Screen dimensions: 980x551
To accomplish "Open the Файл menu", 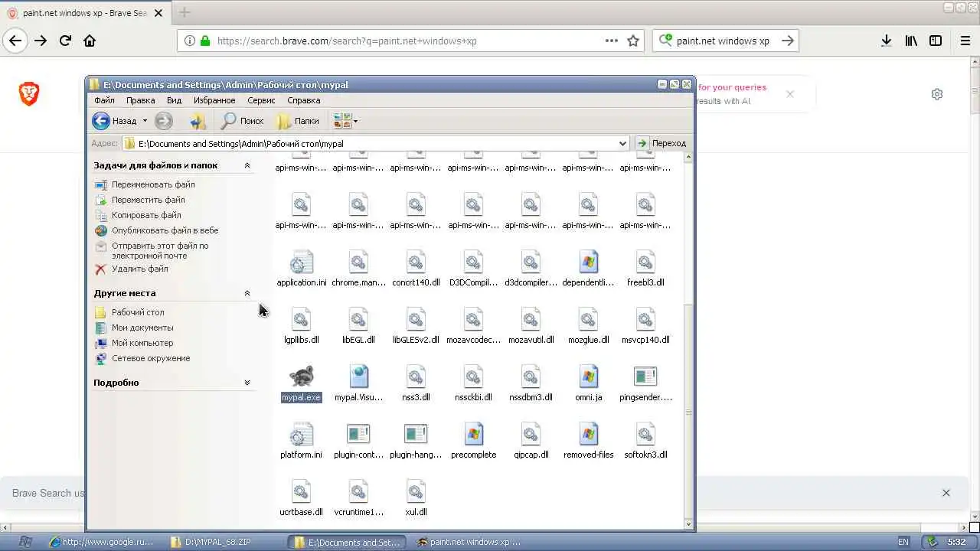I will (x=104, y=100).
